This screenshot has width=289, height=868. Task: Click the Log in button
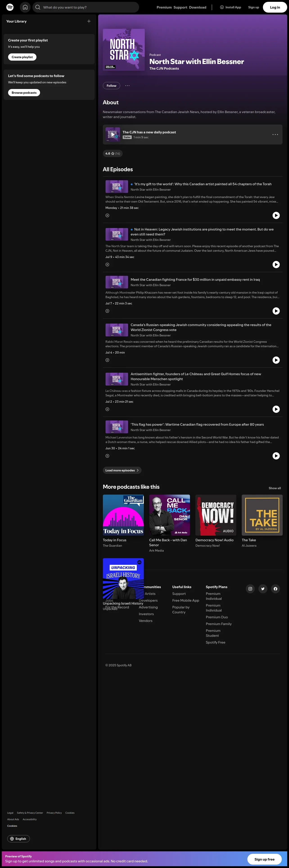(275, 7)
